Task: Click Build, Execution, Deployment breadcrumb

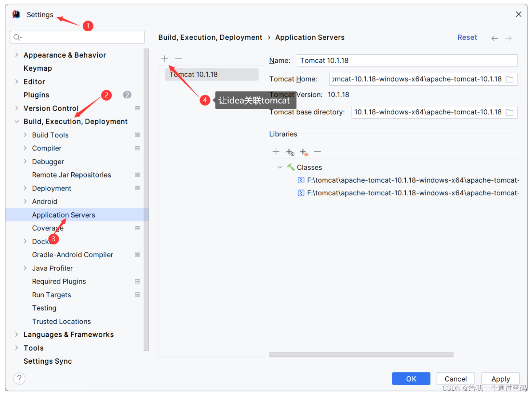Action: click(210, 38)
